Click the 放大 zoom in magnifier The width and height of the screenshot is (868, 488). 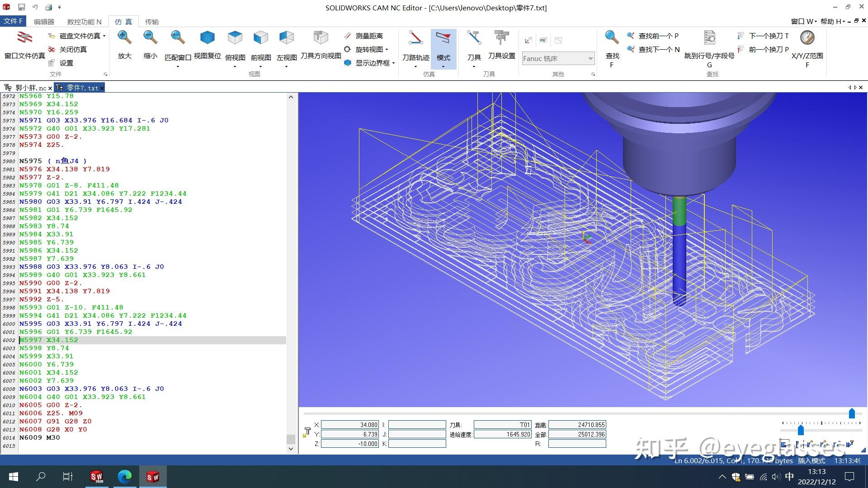124,38
